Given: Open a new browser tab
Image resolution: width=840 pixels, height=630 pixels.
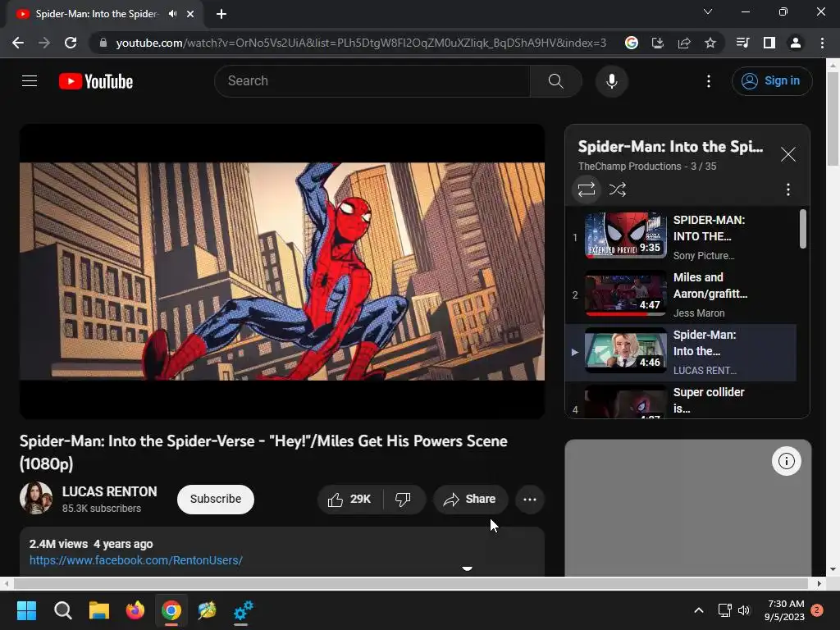Looking at the screenshot, I should [221, 14].
